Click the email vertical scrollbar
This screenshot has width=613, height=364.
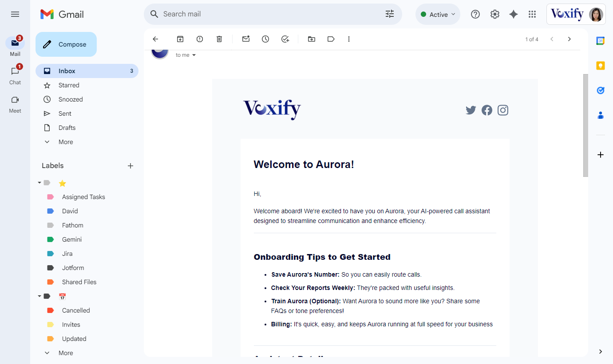585,125
